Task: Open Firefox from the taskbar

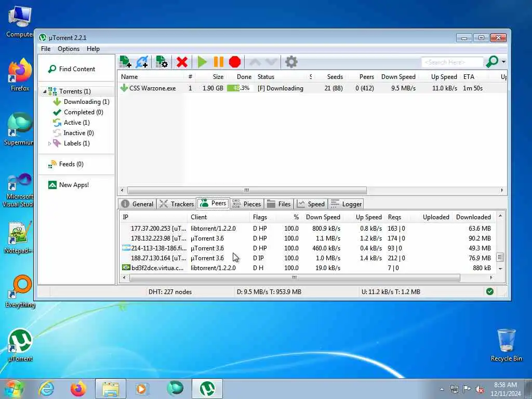Action: [x=78, y=389]
